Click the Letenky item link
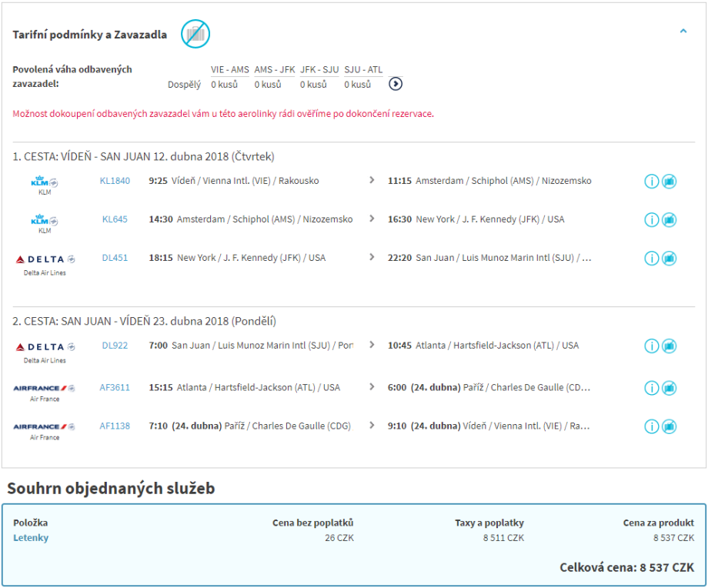Screen dimensions: 708x588 click(31, 538)
